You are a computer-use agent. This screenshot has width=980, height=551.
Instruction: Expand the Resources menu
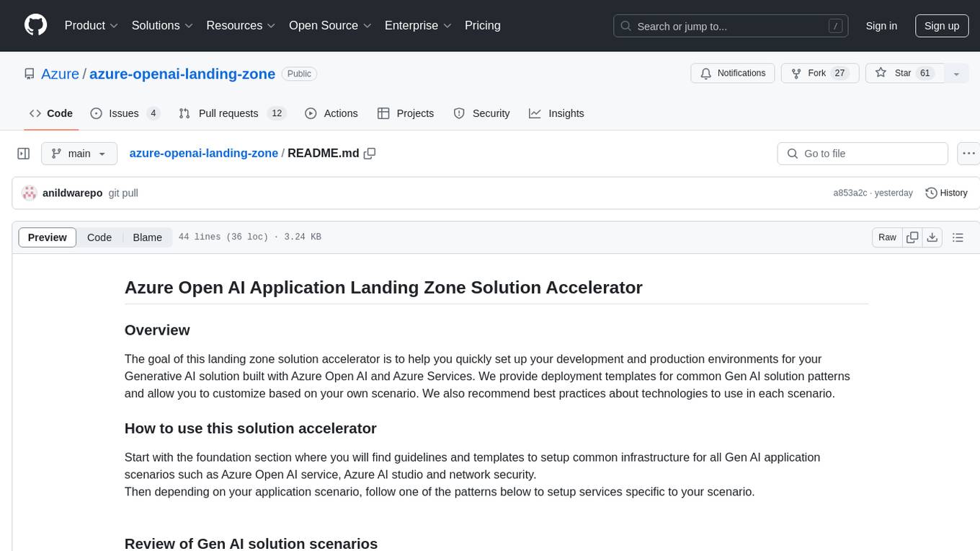point(241,25)
